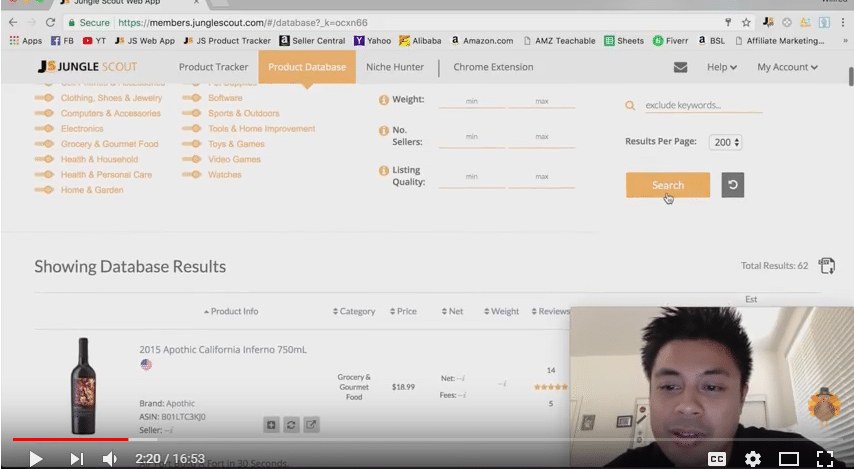The height and width of the screenshot is (469, 854).
Task: Open the 2015 Apothic California Inferno link
Action: tap(222, 350)
